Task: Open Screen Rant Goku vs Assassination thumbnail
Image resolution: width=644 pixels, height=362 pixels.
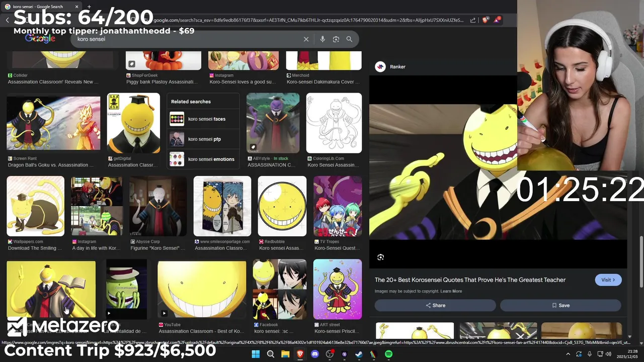Action: [53, 123]
